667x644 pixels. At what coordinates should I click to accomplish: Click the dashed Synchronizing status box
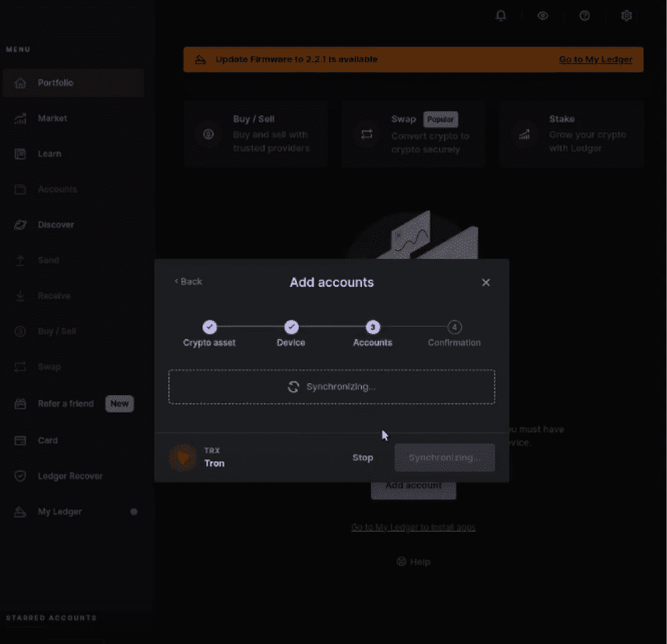pyautogui.click(x=331, y=387)
